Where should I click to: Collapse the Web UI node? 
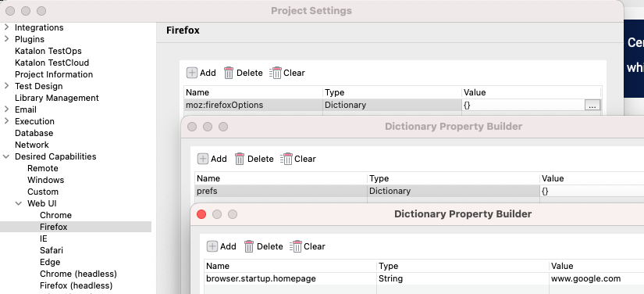tap(19, 203)
